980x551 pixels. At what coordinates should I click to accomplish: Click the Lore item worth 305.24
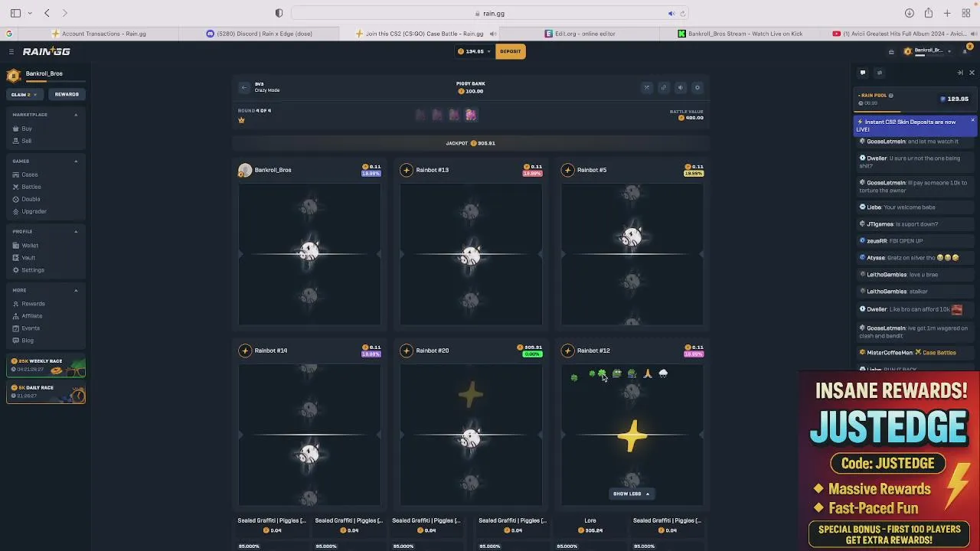click(590, 525)
